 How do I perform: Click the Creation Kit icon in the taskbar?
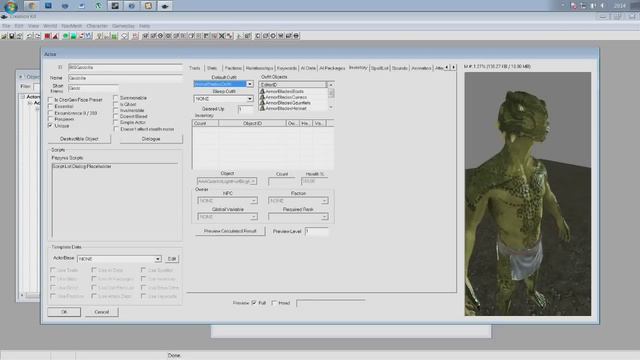tap(164, 6)
